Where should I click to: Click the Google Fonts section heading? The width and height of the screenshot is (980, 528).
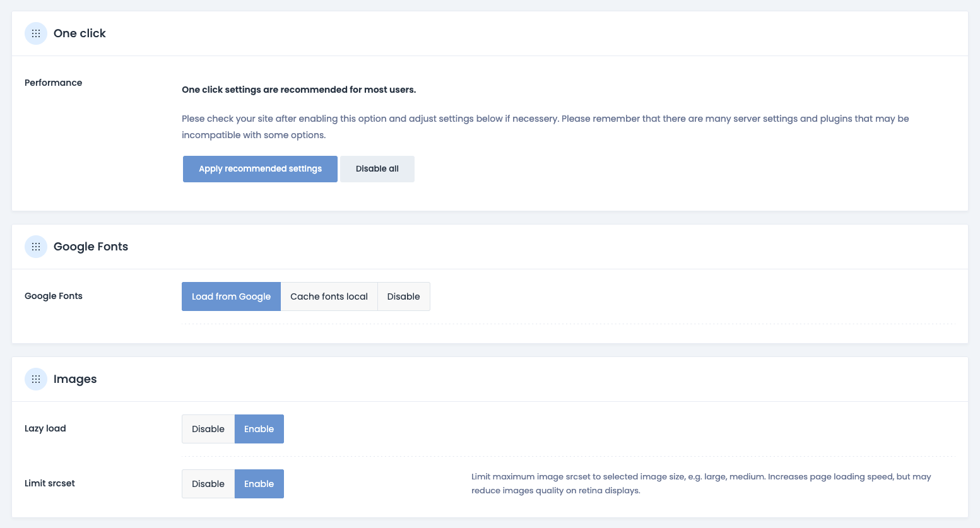point(91,247)
